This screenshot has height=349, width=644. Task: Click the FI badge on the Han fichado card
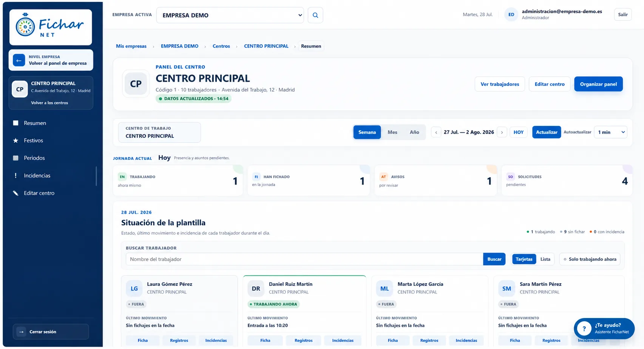click(x=256, y=177)
